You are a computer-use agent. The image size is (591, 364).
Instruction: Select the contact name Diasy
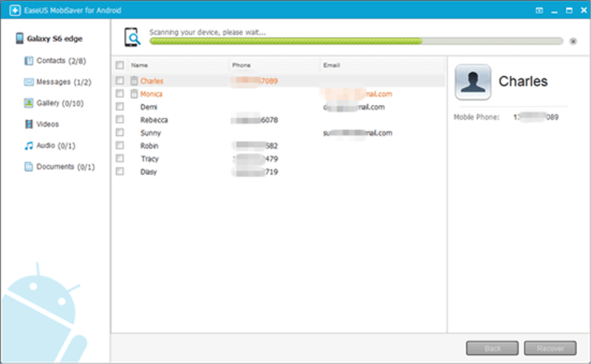[x=148, y=172]
